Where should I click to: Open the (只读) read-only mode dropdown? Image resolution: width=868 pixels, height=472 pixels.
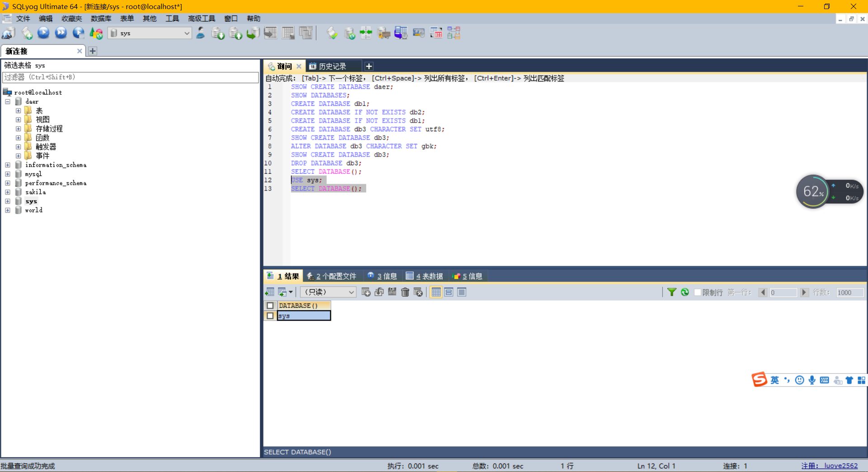pyautogui.click(x=328, y=292)
